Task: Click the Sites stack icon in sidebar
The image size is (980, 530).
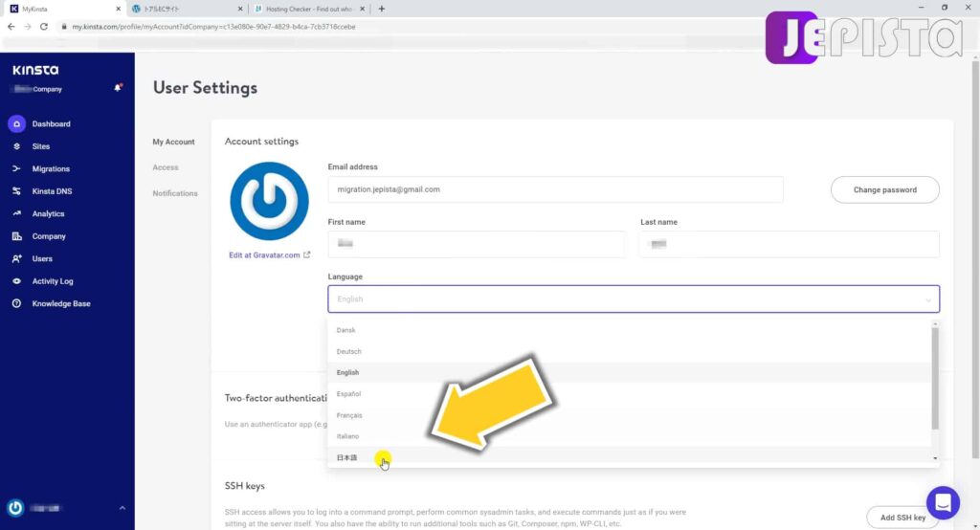Action: [17, 146]
